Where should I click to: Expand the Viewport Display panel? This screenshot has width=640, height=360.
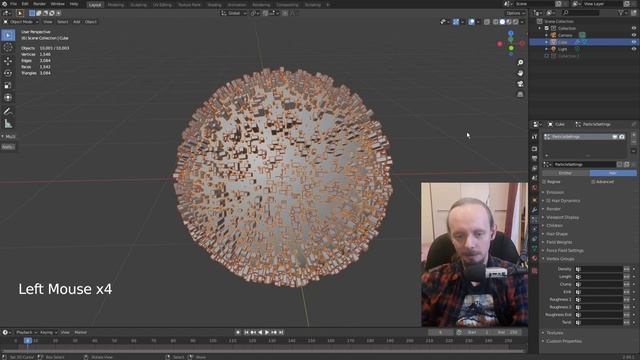562,217
